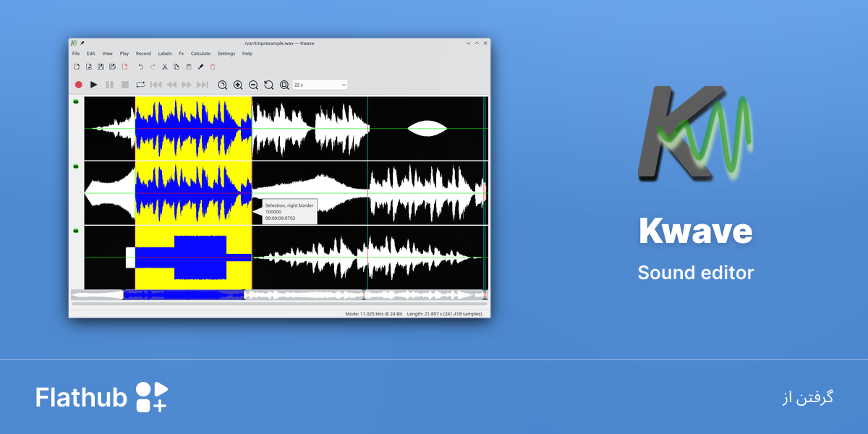
Task: Zoom to selection with the first magnifier icon
Action: (x=223, y=85)
